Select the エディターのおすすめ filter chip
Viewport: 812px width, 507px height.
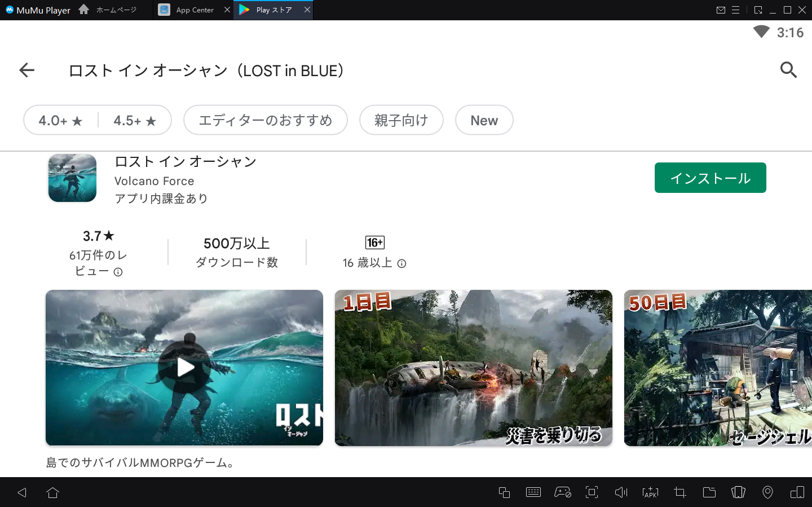pyautogui.click(x=266, y=120)
